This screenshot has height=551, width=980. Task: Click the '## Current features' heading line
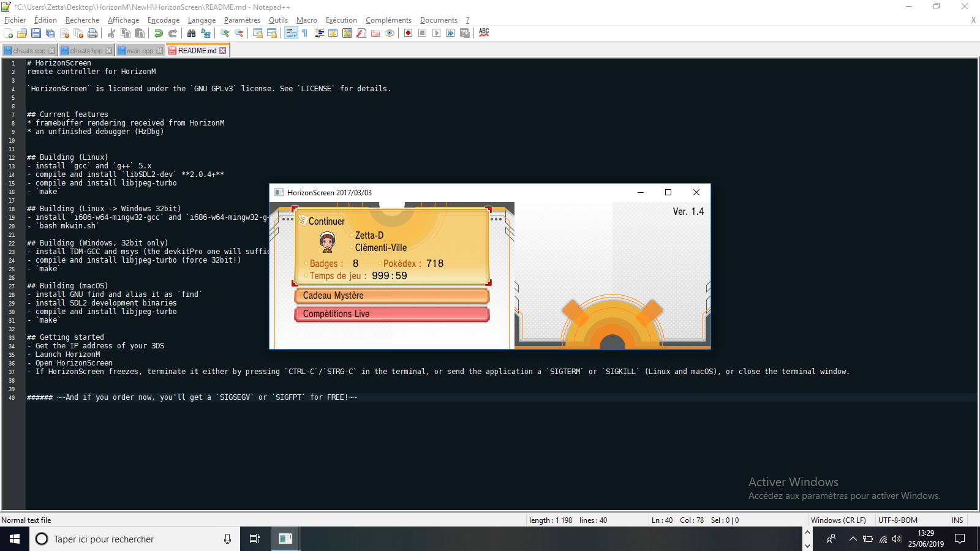coord(67,114)
